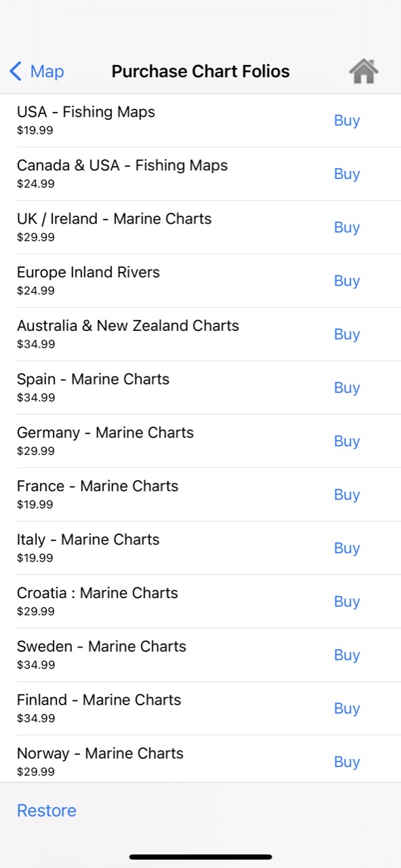Select the Europe Inland Rivers row title
The image size is (401, 868).
[88, 272]
